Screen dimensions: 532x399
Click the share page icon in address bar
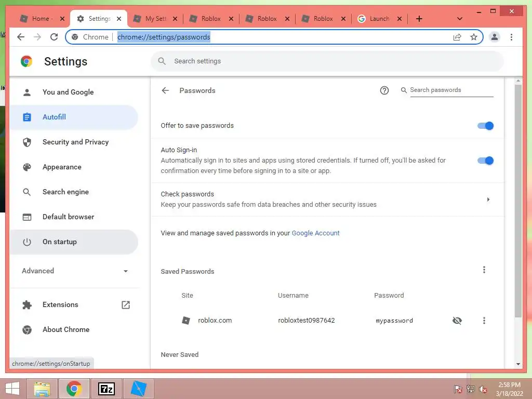tap(457, 37)
